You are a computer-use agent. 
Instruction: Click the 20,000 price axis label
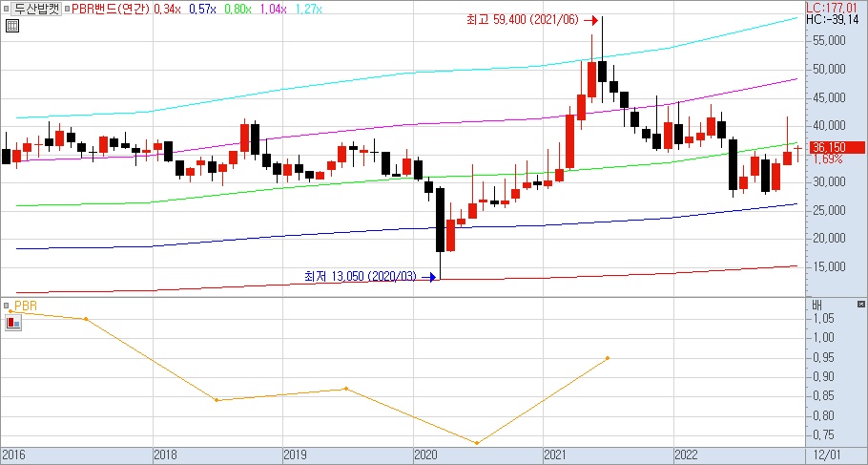tap(829, 239)
